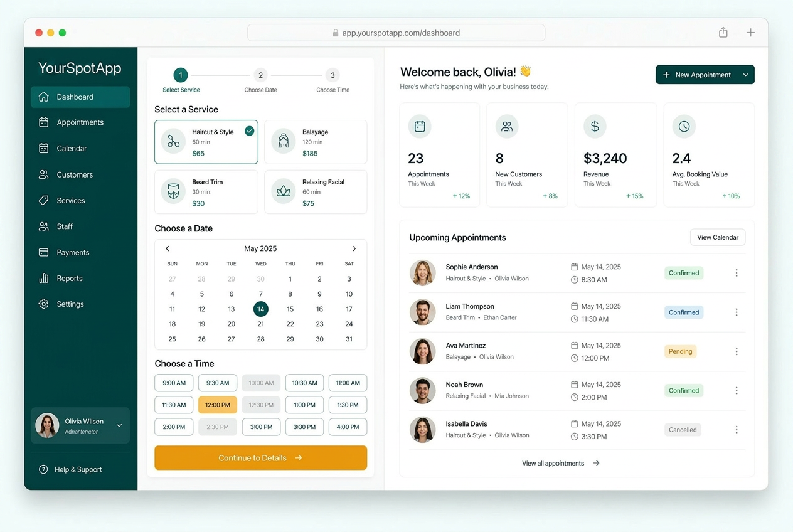Click the $3,240 revenue value
This screenshot has width=793, height=532.
(x=605, y=158)
